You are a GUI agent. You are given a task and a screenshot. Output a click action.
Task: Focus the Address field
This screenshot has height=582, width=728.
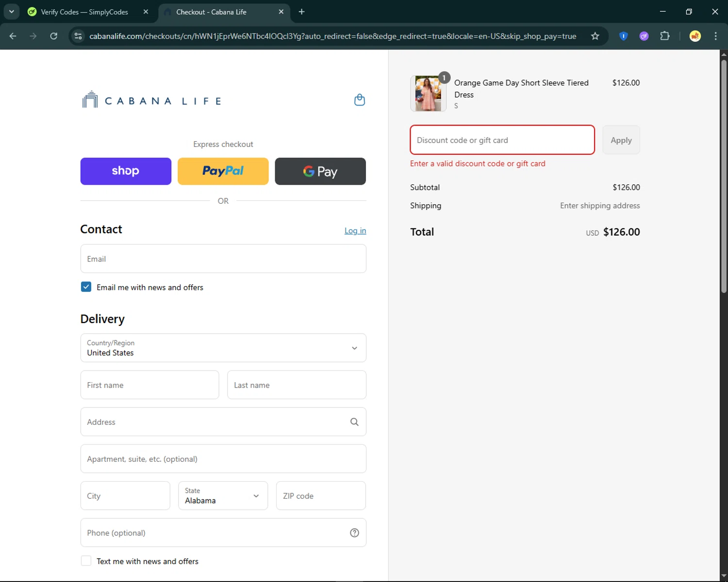click(223, 421)
